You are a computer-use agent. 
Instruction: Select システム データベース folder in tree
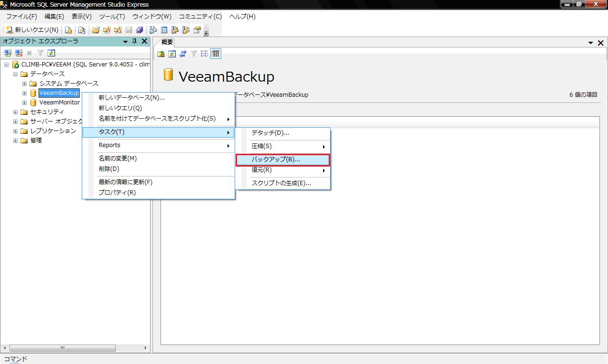tap(69, 84)
